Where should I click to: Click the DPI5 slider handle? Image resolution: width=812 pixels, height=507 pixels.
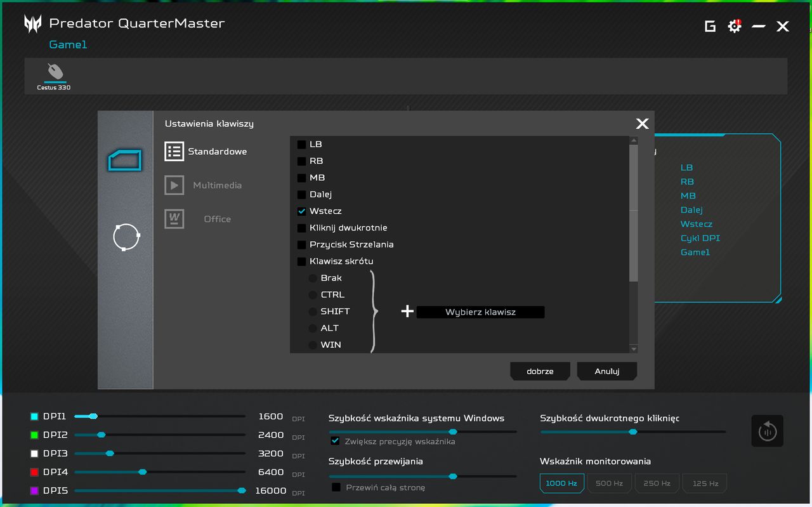click(x=242, y=490)
